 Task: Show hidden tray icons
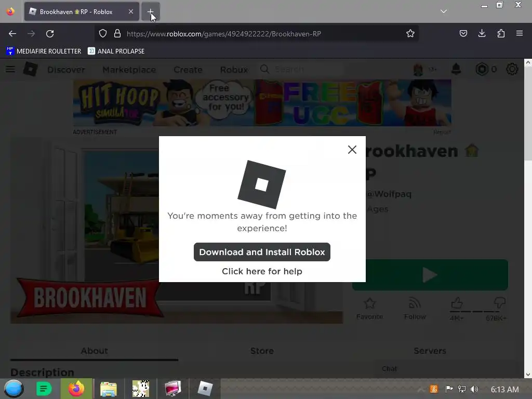[x=420, y=390]
